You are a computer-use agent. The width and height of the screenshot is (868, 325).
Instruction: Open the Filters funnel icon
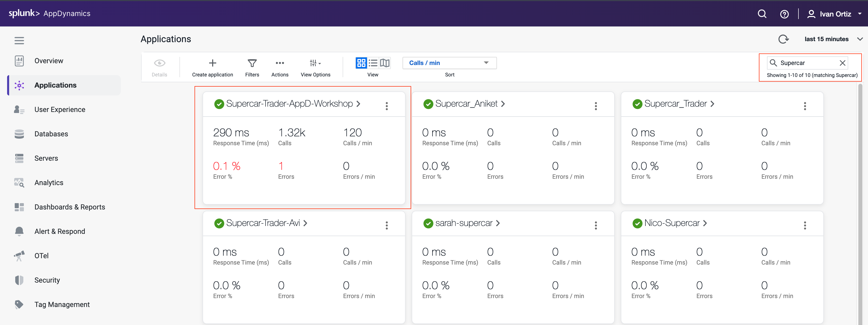[252, 63]
